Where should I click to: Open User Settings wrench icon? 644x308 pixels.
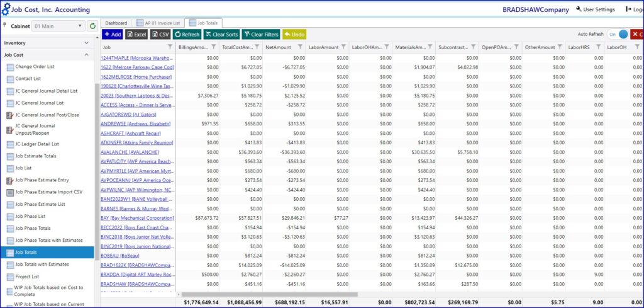579,9
